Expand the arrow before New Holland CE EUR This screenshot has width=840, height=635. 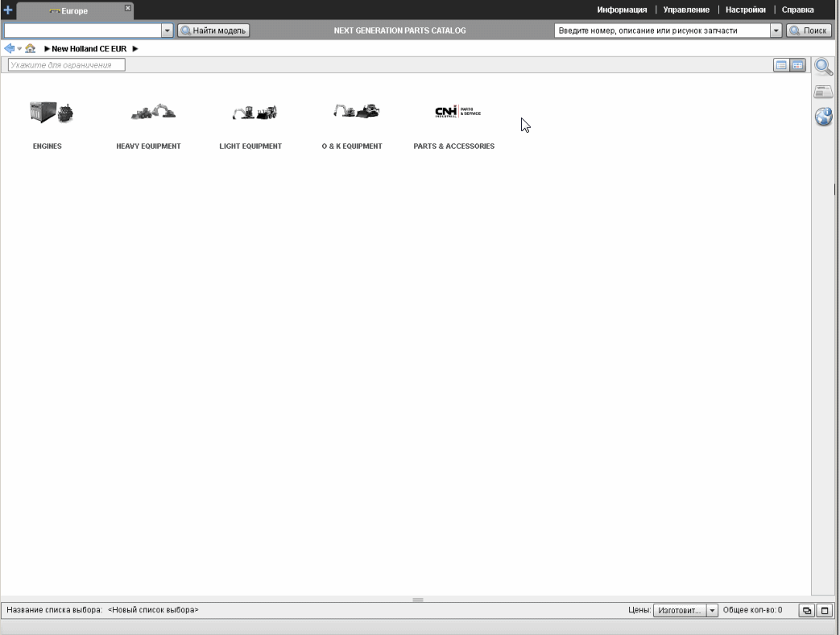pos(48,49)
